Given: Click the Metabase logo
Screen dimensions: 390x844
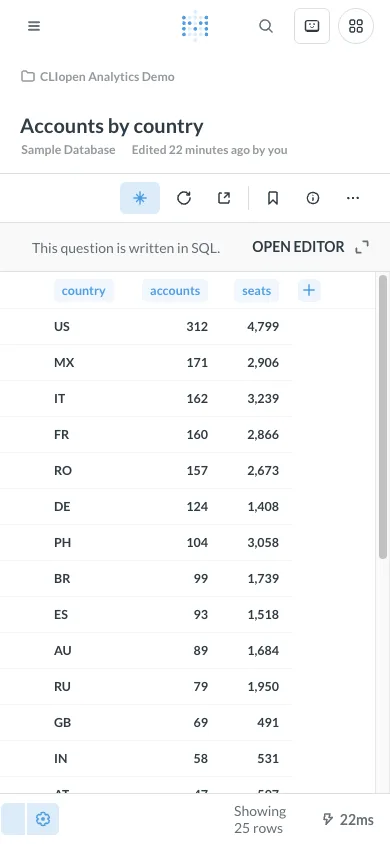Looking at the screenshot, I should (195, 26).
